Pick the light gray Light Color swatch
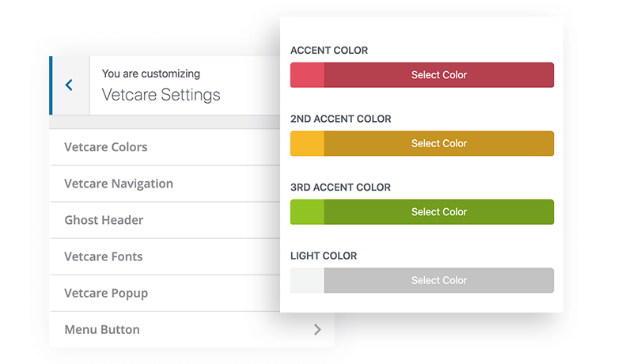 click(307, 280)
